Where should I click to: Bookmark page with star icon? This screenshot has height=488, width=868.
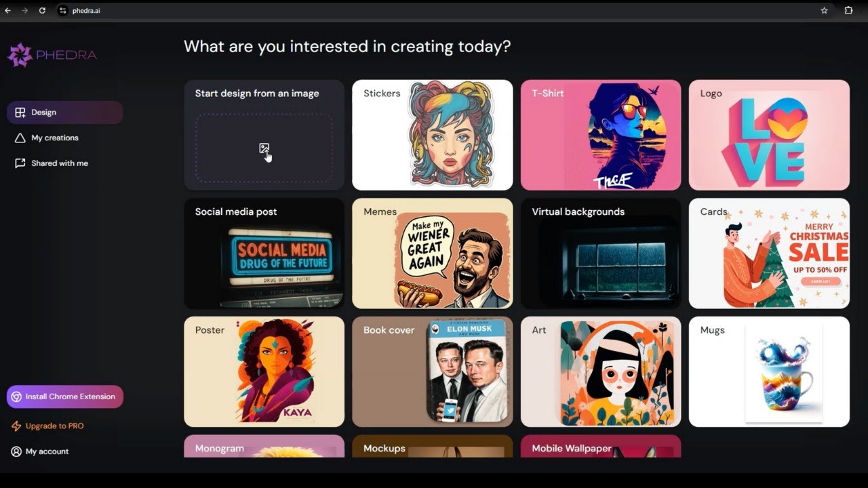824,11
